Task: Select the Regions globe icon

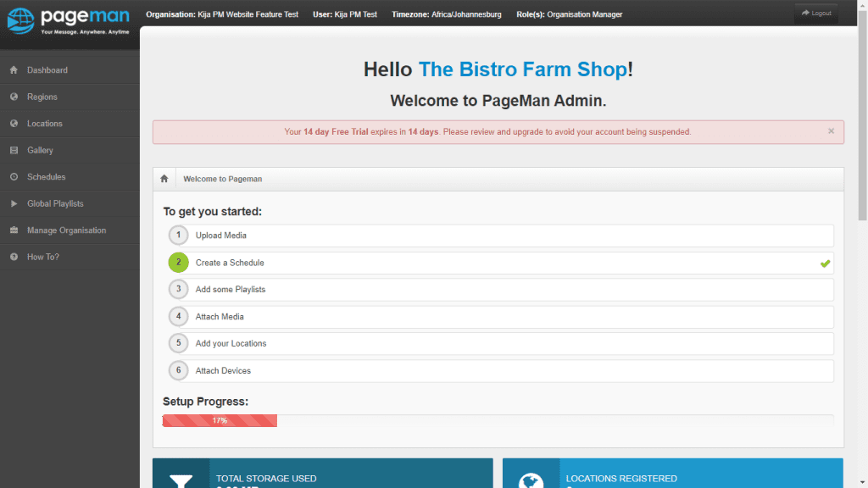Action: [x=13, y=97]
